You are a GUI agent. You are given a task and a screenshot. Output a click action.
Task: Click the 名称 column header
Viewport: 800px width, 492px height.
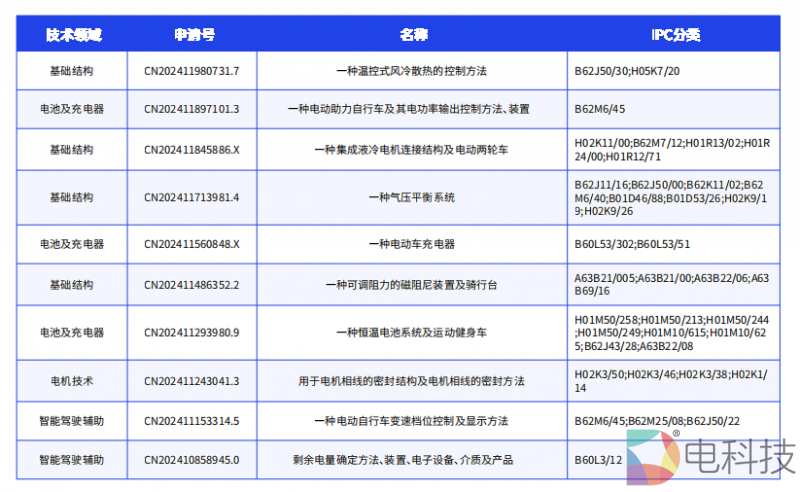[411, 35]
